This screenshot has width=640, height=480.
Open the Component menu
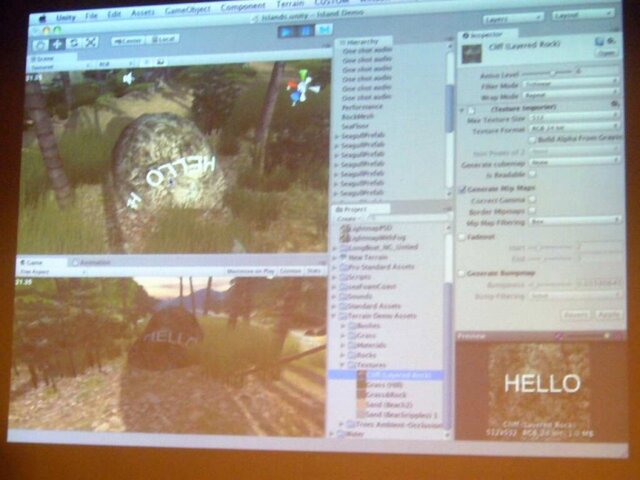[243, 7]
